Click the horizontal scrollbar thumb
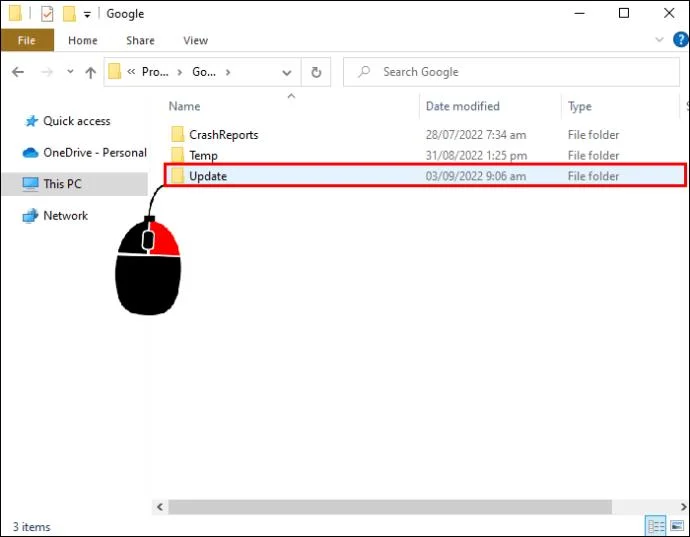Viewport: 690px width, 537px height. [x=390, y=507]
